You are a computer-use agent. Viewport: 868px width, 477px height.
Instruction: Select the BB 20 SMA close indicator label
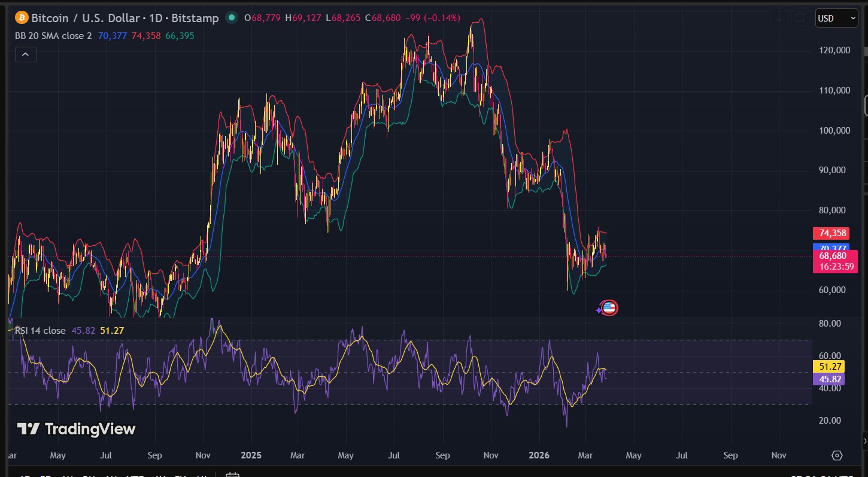click(x=53, y=36)
